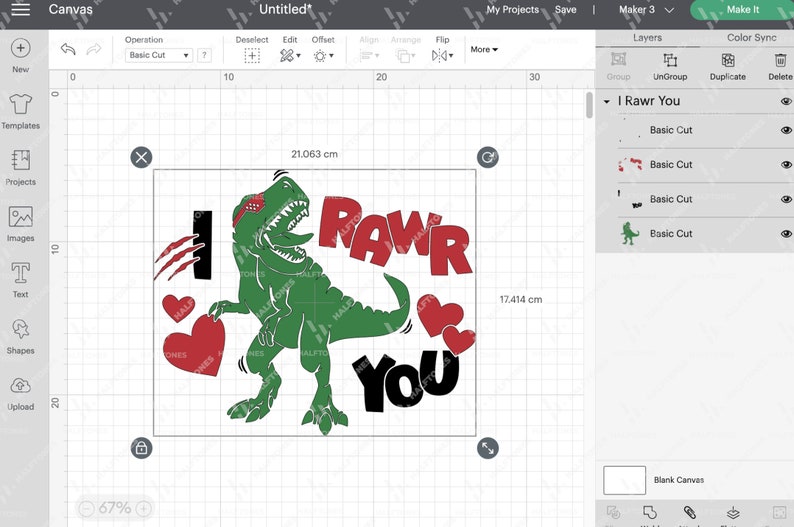Click the Canvas title
Screen dimensions: 794x527
pyautogui.click(x=70, y=9)
